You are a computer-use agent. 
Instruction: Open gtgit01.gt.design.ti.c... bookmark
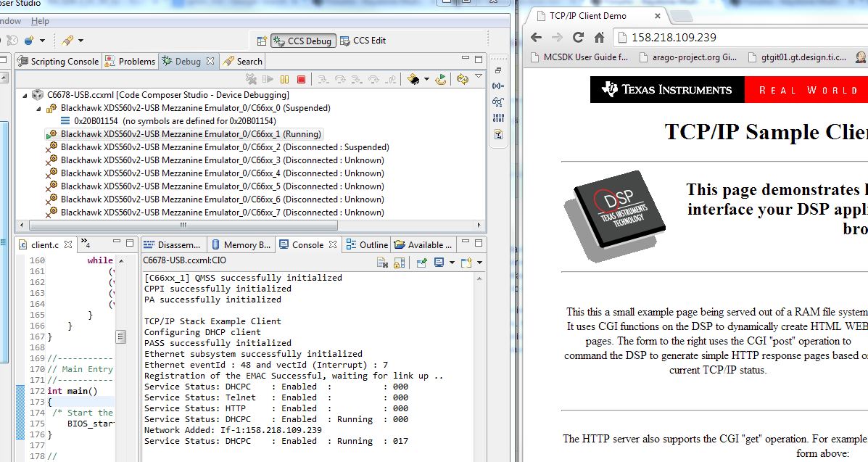click(797, 57)
